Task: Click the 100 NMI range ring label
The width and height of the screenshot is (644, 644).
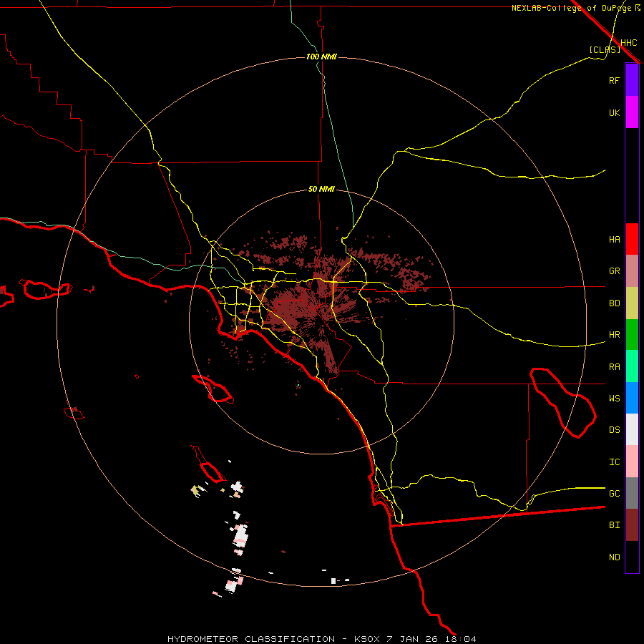Action: (x=321, y=57)
